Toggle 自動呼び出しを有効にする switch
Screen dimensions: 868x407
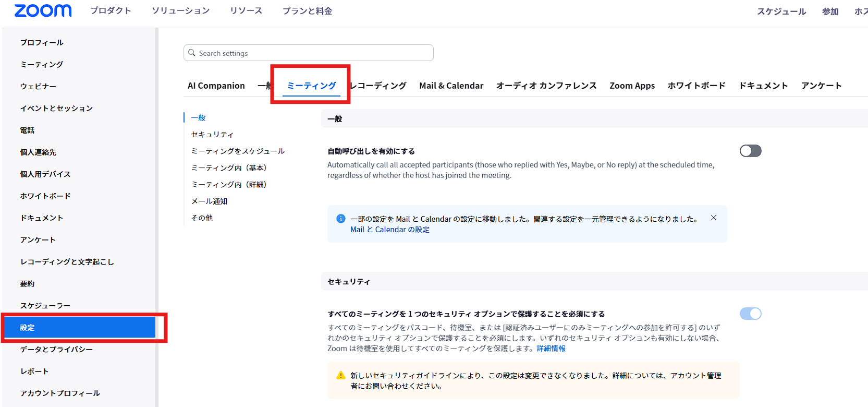tap(751, 151)
